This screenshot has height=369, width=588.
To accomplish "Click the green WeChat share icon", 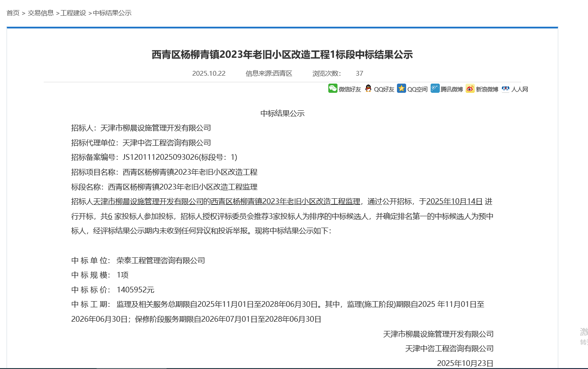I will (333, 88).
